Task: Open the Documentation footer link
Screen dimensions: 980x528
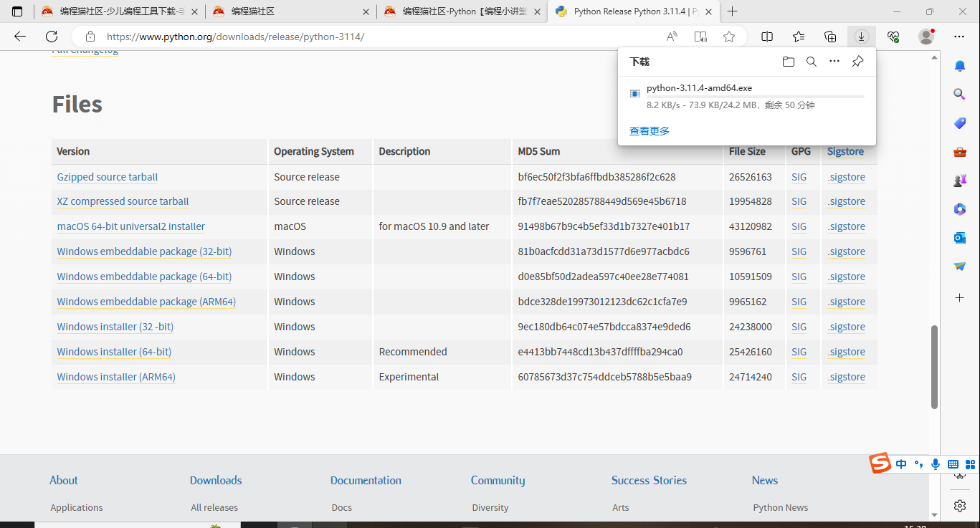Action: pyautogui.click(x=366, y=480)
